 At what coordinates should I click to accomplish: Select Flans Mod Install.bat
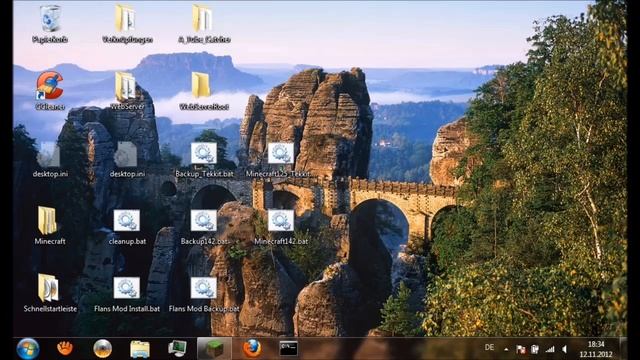click(127, 294)
